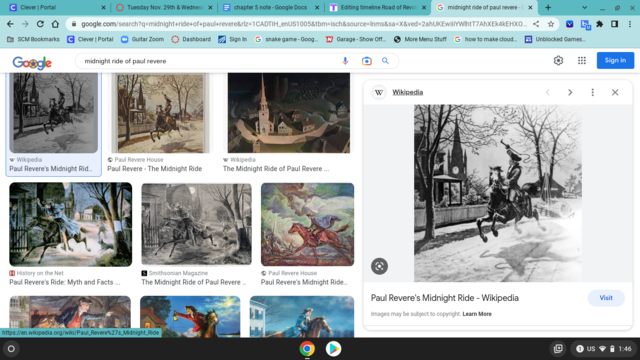Image resolution: width=640 pixels, height=360 pixels.
Task: Select The Midnight Ride of Paul Revere Wikipedia painting
Action: 289,113
